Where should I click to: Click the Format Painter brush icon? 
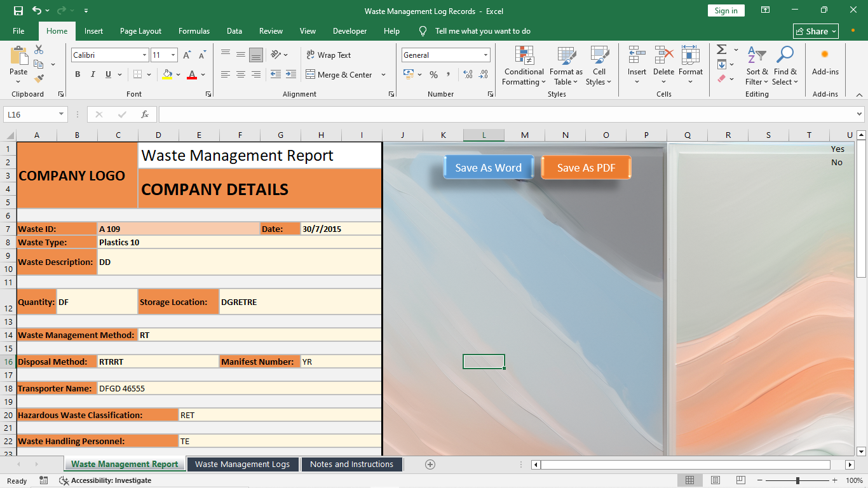coord(39,79)
